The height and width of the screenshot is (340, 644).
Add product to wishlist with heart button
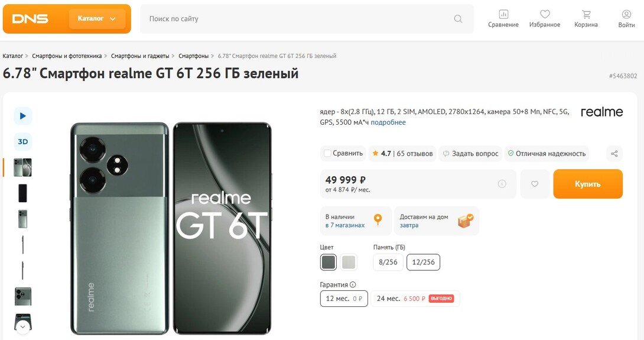(x=535, y=184)
